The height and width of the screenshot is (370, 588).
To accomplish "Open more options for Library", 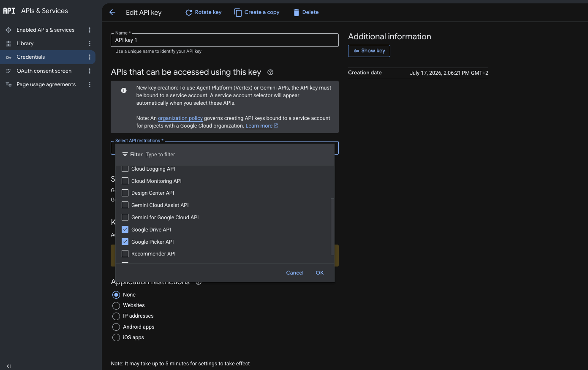I will pyautogui.click(x=90, y=44).
